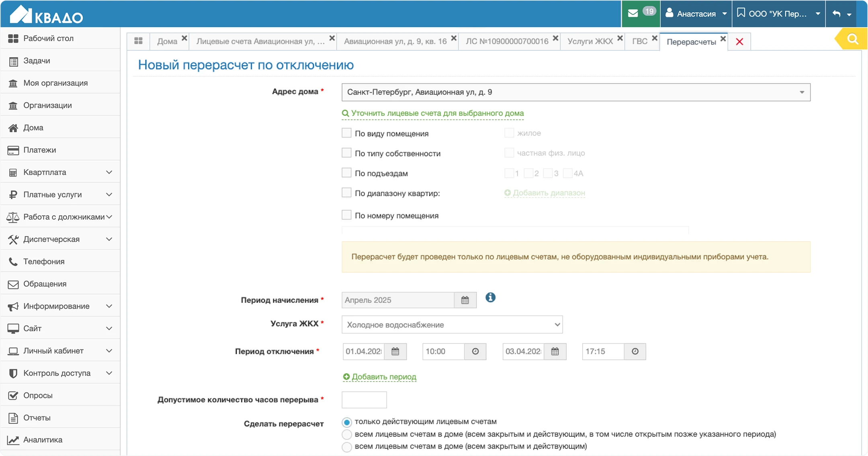The width and height of the screenshot is (868, 456).
Task: Click the grid tabs overview icon
Action: (x=138, y=41)
